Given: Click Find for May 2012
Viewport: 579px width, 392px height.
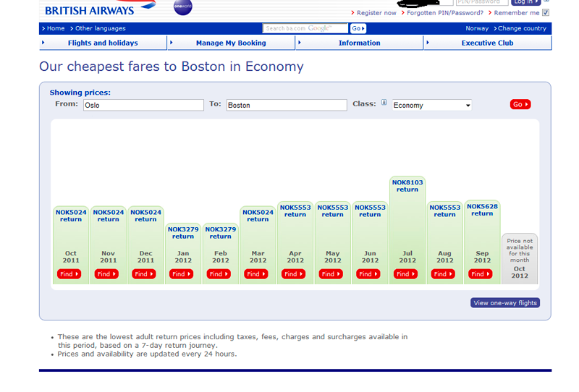Looking at the screenshot, I should point(331,274).
